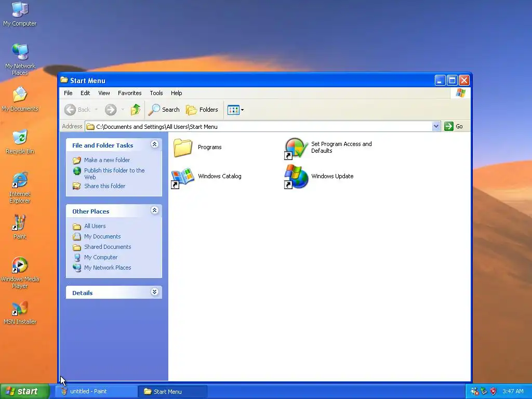Select My Computer desktop icon
The height and width of the screenshot is (399, 532).
point(20,14)
